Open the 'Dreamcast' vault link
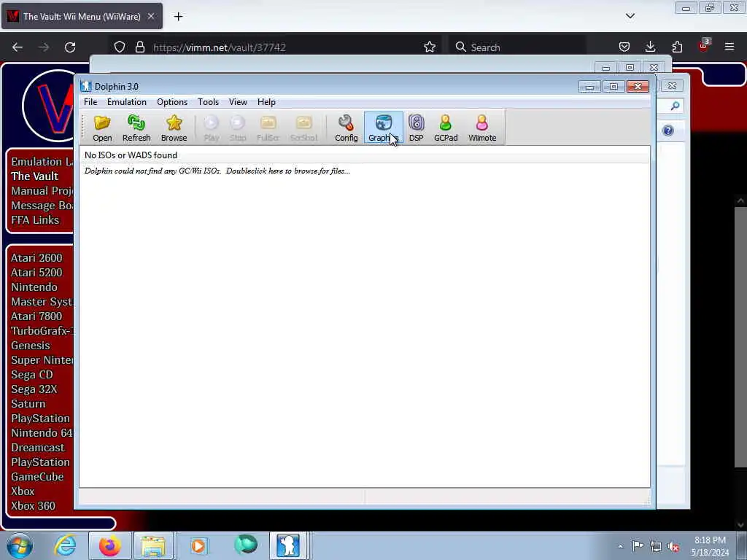 pyautogui.click(x=38, y=448)
